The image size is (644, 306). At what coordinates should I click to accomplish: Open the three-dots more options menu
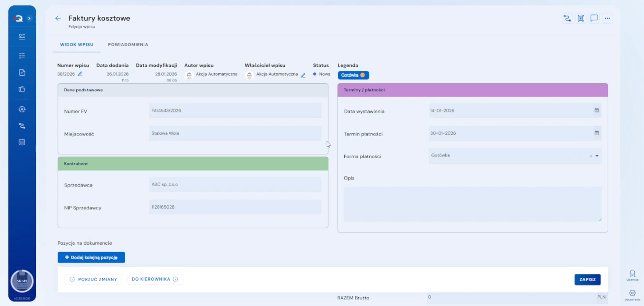[x=607, y=18]
